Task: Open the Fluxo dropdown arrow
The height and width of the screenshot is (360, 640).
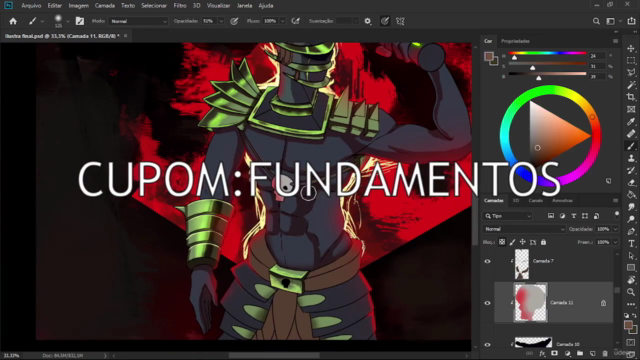Action: point(282,21)
